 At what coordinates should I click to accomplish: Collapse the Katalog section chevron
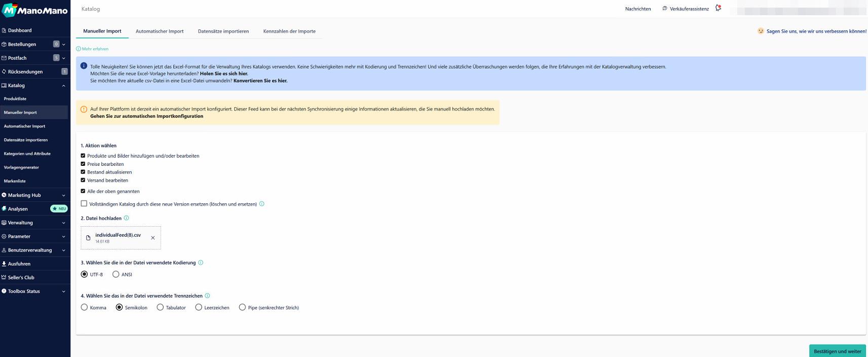pos(64,86)
